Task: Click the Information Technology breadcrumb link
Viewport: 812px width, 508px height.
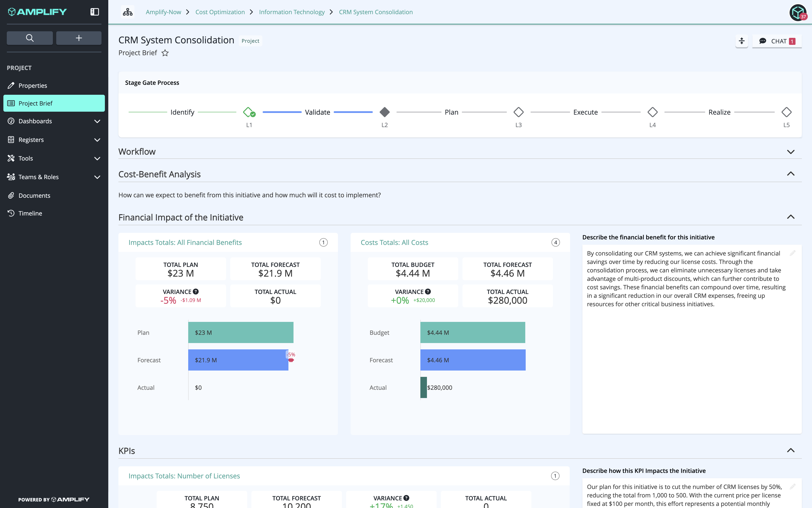Action: click(x=292, y=12)
